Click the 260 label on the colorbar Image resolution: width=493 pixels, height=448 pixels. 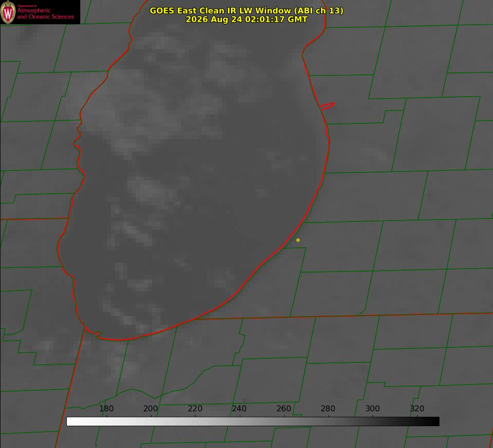coord(283,408)
